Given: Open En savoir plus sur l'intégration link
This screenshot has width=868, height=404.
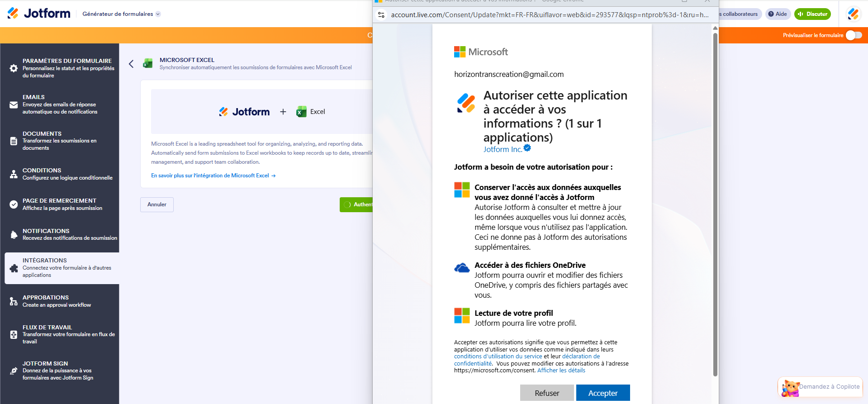Looking at the screenshot, I should point(213,176).
